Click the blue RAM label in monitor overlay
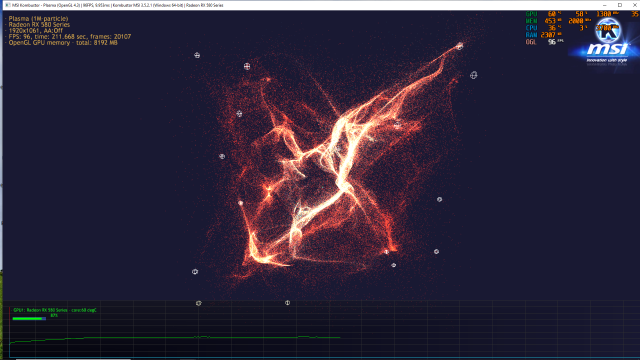Viewport: 640px width, 360px height. 531,35
